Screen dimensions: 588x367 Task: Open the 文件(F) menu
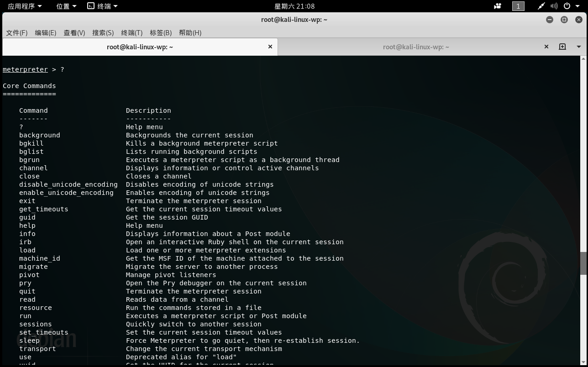coord(17,33)
